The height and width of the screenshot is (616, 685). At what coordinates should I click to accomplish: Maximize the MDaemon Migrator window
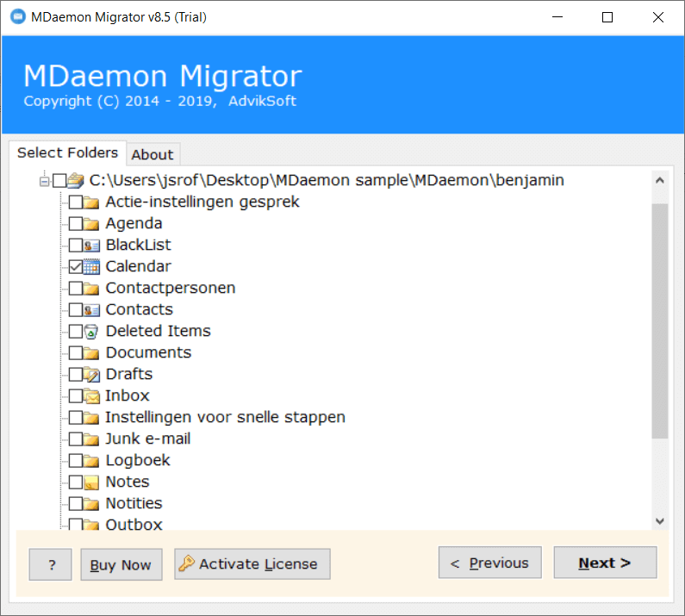(x=607, y=17)
